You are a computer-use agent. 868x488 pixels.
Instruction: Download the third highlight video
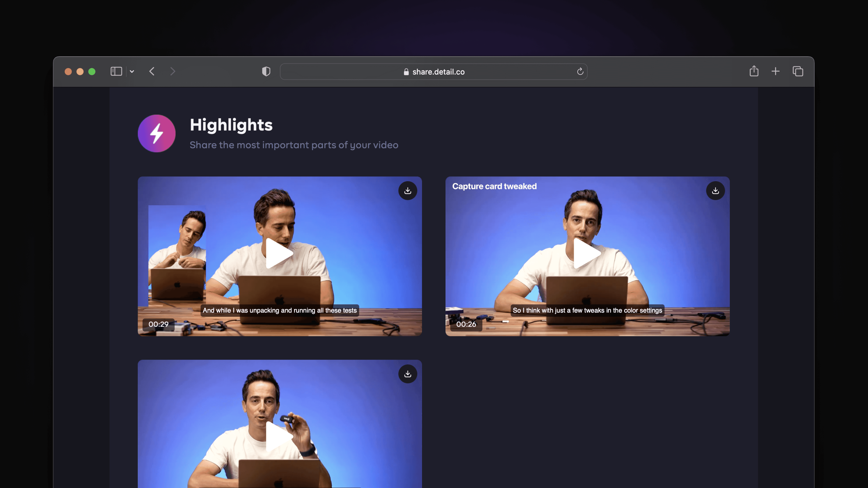click(408, 374)
